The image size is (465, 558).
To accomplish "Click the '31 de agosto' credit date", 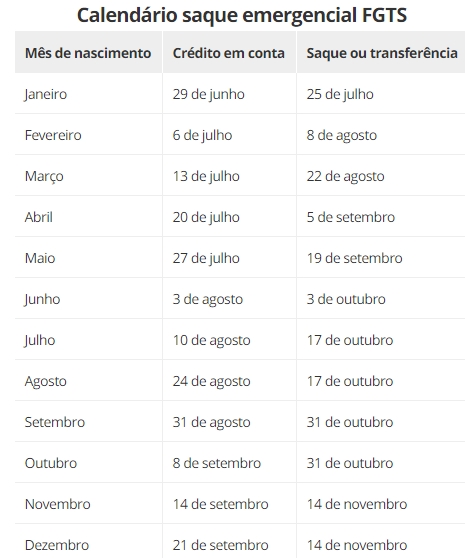I will (211, 422).
